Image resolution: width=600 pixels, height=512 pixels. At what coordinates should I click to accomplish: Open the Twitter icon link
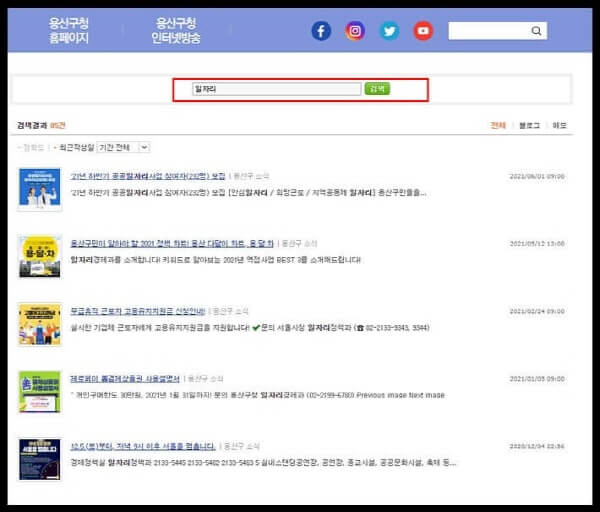pos(389,31)
